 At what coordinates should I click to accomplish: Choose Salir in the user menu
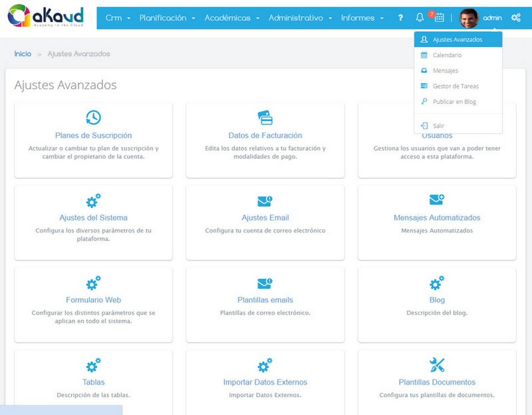[438, 126]
